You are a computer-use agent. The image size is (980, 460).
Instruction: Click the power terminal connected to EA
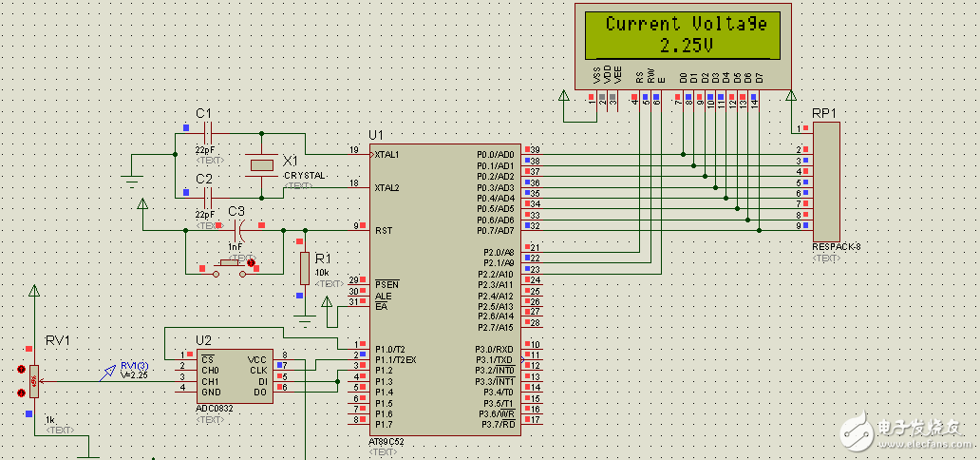click(x=327, y=303)
